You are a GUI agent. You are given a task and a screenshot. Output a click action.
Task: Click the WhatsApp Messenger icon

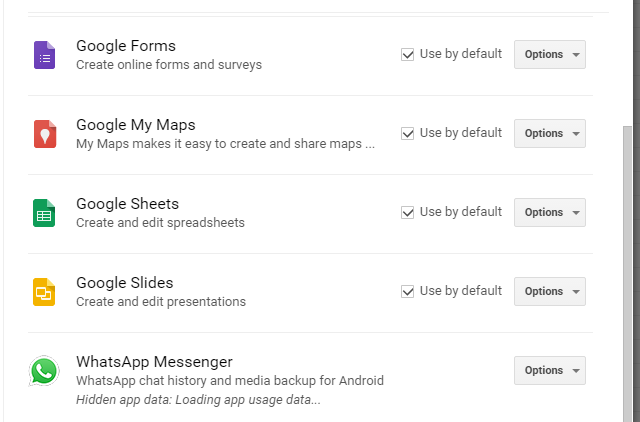(x=44, y=371)
